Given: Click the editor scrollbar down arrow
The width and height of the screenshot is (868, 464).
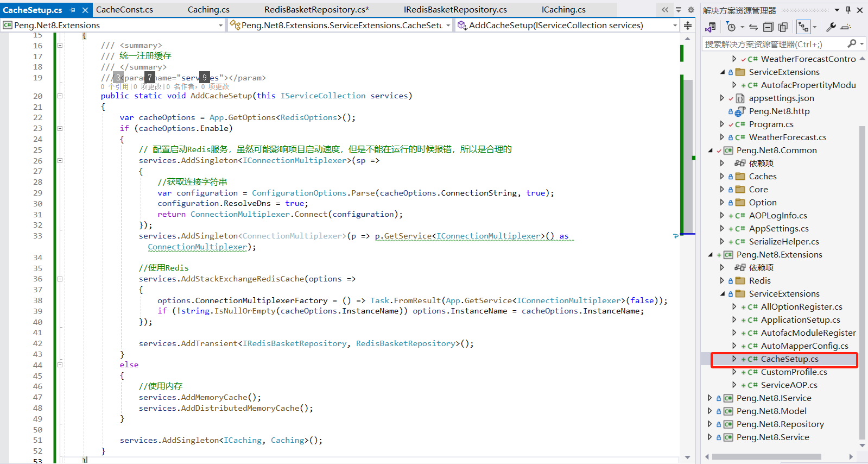Looking at the screenshot, I should [x=687, y=457].
